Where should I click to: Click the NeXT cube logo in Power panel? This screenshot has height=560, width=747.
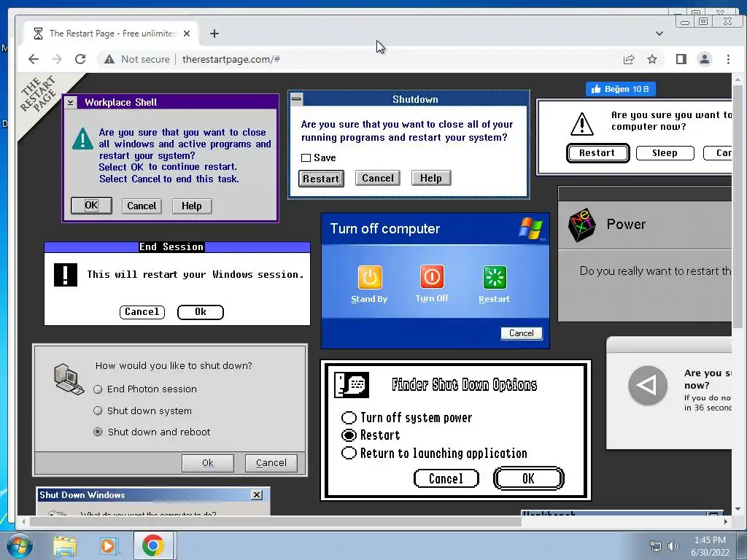tap(581, 225)
